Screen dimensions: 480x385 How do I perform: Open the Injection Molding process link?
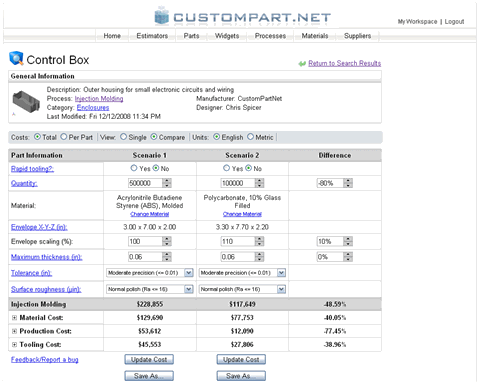pos(99,99)
